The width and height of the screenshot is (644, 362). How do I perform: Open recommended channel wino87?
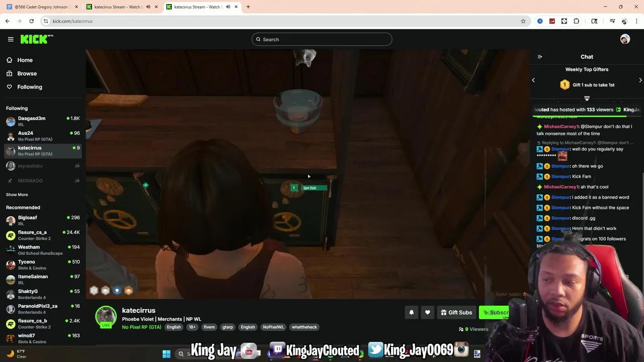(43, 338)
